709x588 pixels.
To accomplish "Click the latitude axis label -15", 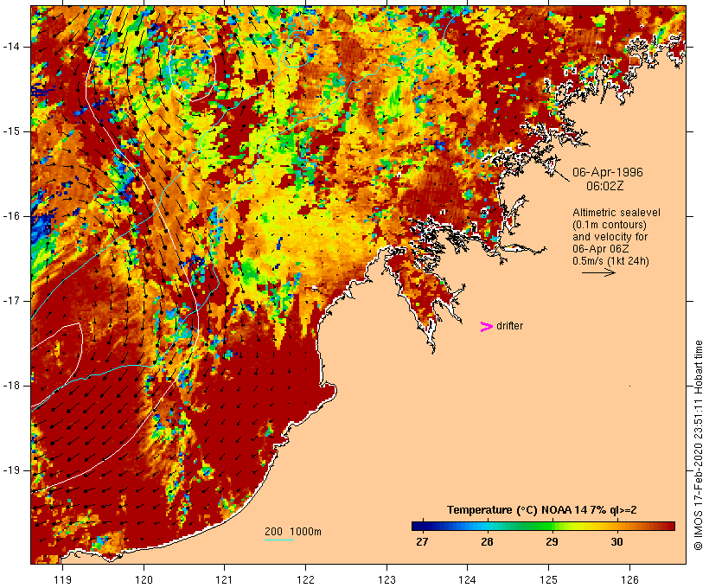I will [10, 131].
